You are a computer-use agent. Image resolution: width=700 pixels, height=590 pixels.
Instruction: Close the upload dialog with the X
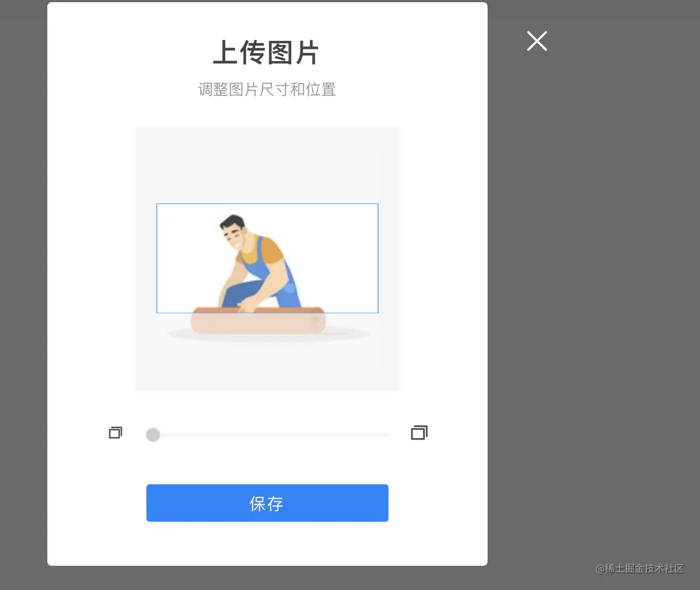click(537, 41)
